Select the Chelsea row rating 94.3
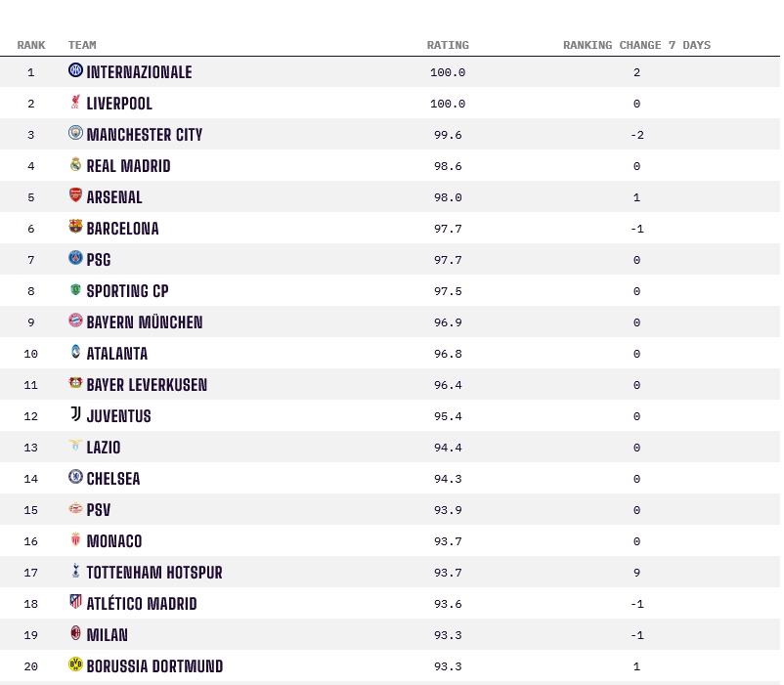Screen dimensions: 784x685 [448, 479]
